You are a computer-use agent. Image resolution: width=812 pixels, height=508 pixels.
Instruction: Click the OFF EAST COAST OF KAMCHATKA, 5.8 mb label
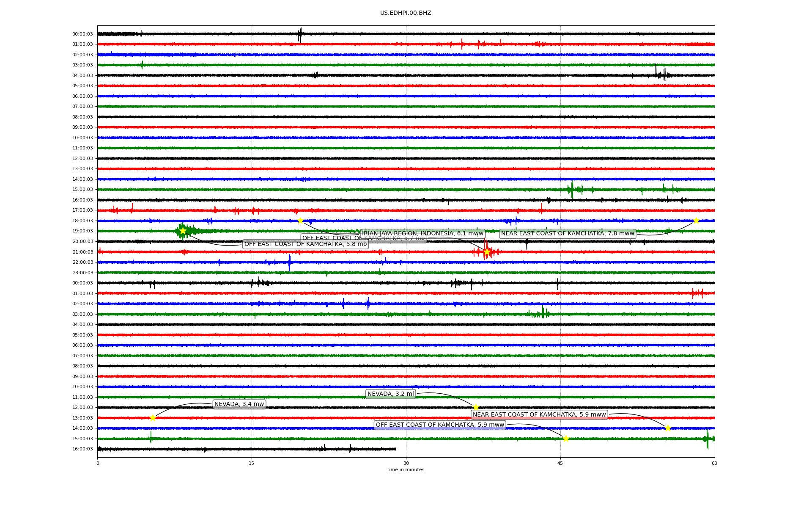pos(305,244)
